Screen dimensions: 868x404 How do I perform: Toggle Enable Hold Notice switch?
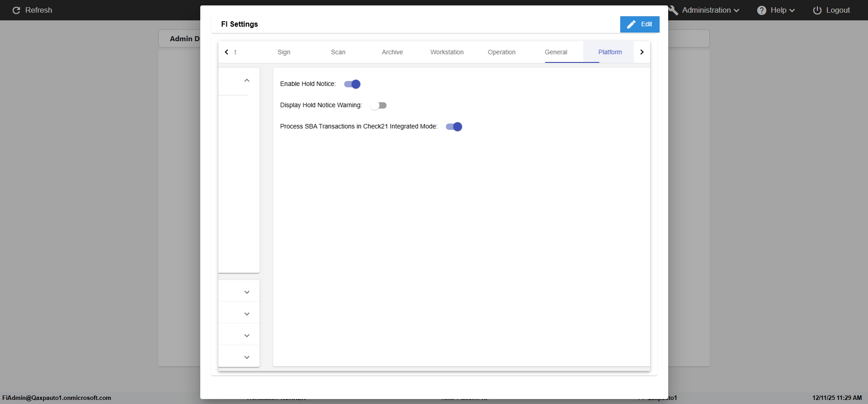point(352,84)
